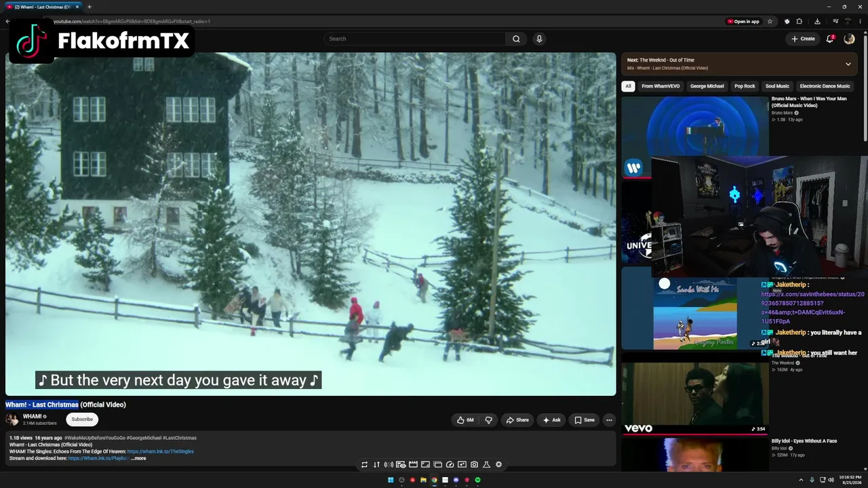Open the YouTube account avatar menu
868x488 pixels.
coord(849,39)
